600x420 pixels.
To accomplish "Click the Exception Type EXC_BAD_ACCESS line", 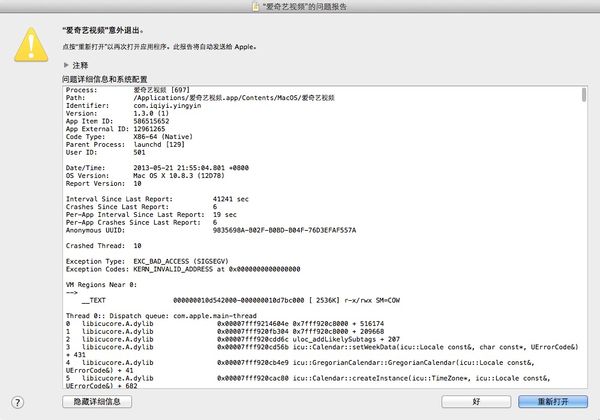I will [x=147, y=261].
